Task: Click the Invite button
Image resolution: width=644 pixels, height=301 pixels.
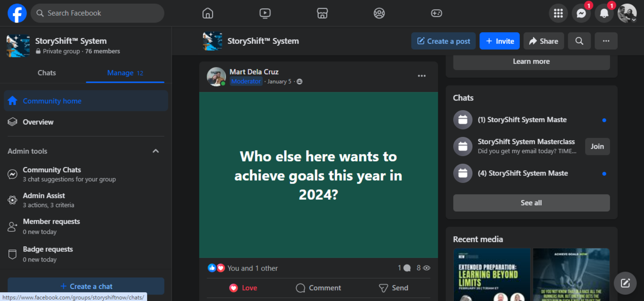Action: 499,41
